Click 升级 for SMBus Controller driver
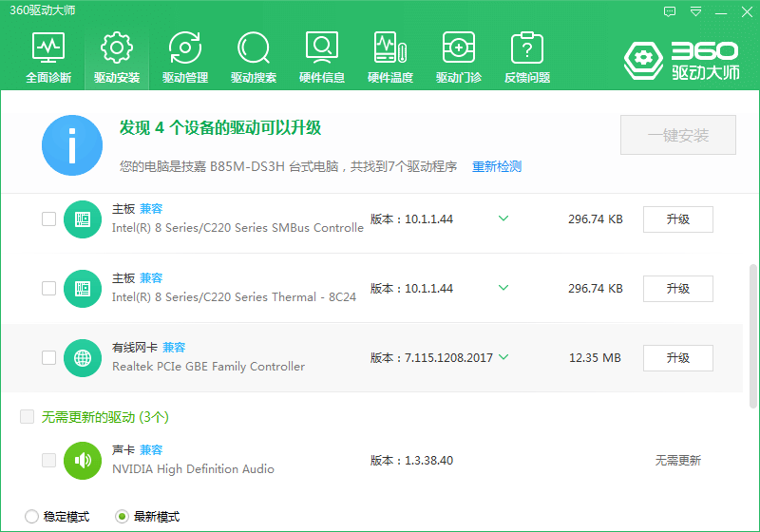 click(x=678, y=219)
